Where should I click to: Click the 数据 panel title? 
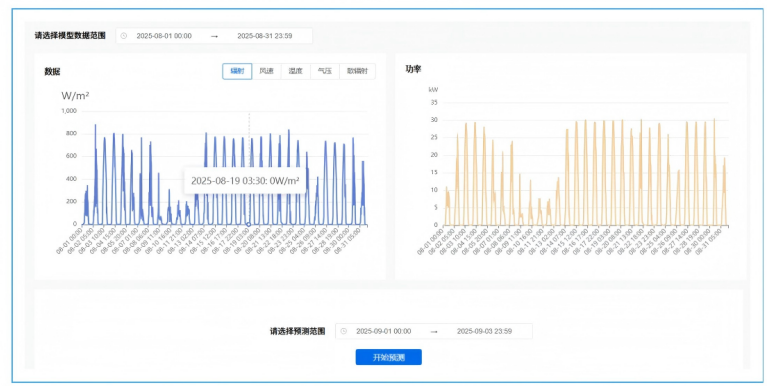(x=52, y=71)
